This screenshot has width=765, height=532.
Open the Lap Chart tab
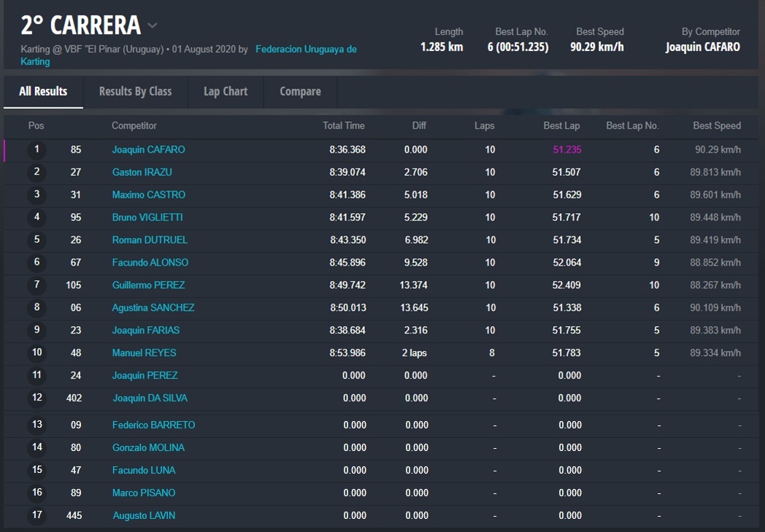tap(226, 91)
